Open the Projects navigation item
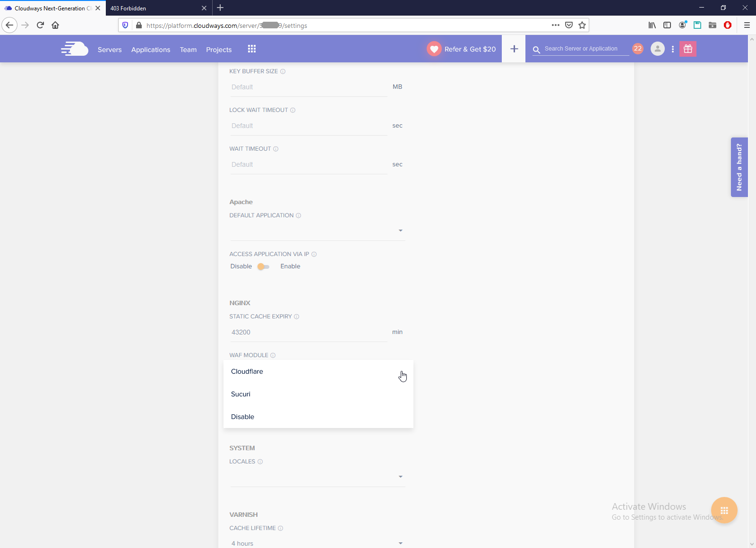756x548 pixels. (x=219, y=50)
